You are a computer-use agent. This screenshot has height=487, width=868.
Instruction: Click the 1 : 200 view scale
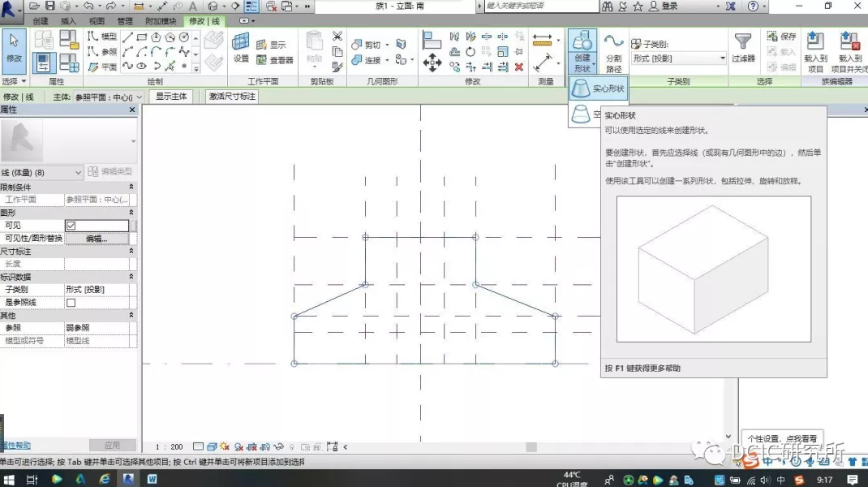[169, 446]
